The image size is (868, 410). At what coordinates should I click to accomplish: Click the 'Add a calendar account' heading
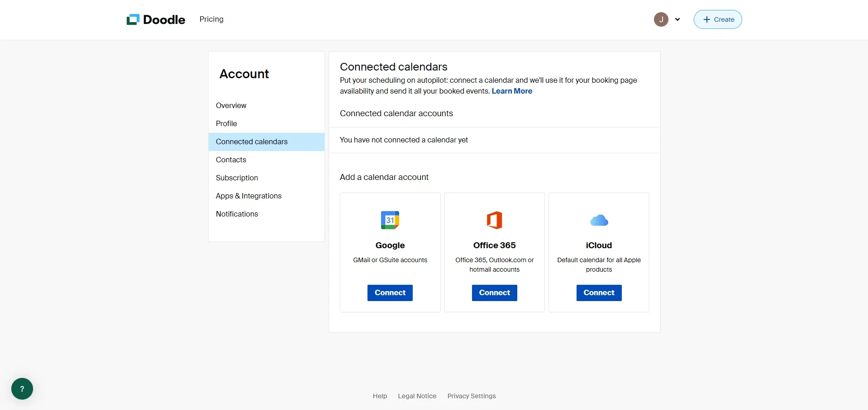coord(384,177)
